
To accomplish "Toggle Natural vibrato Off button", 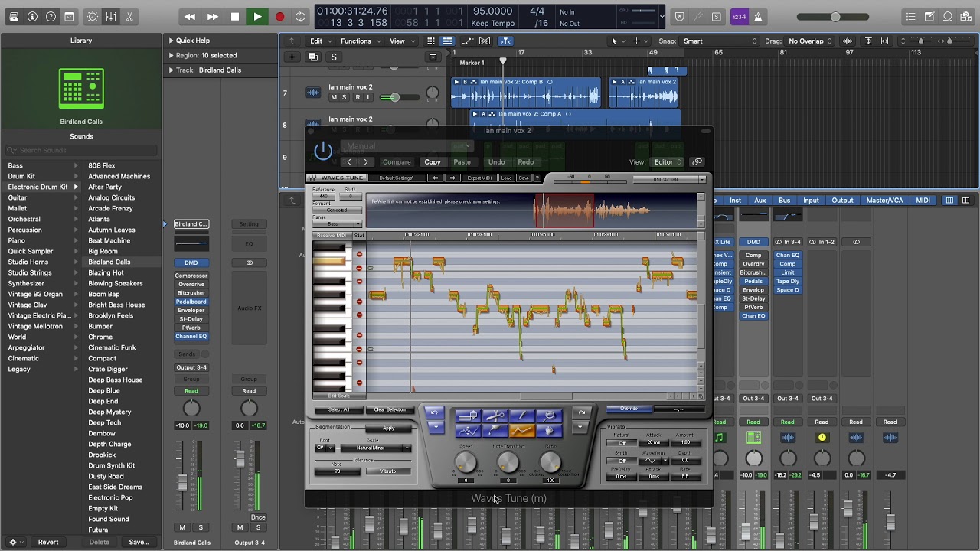I will (621, 443).
